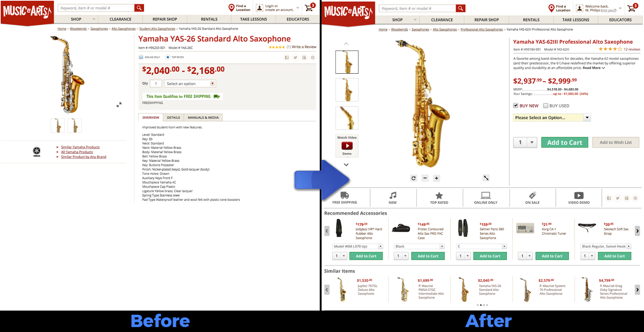Check the BUY USED checkbox
This screenshot has height=332, width=644.
point(546,106)
